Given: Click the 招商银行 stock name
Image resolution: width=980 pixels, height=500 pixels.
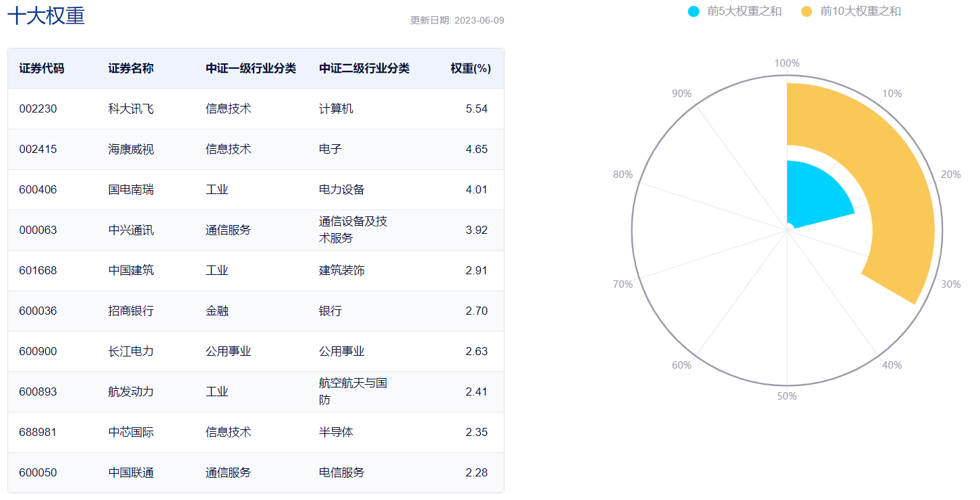Looking at the screenshot, I should [x=131, y=311].
